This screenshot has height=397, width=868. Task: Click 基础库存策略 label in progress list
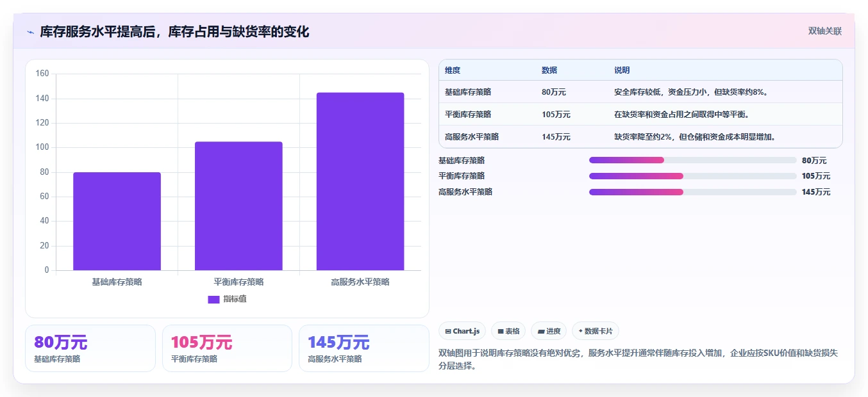coord(462,160)
